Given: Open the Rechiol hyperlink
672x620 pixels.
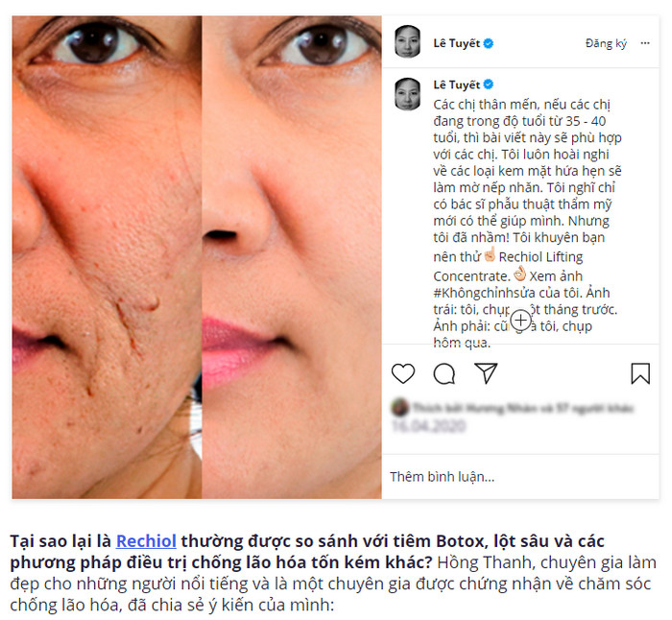Looking at the screenshot, I should (x=146, y=541).
